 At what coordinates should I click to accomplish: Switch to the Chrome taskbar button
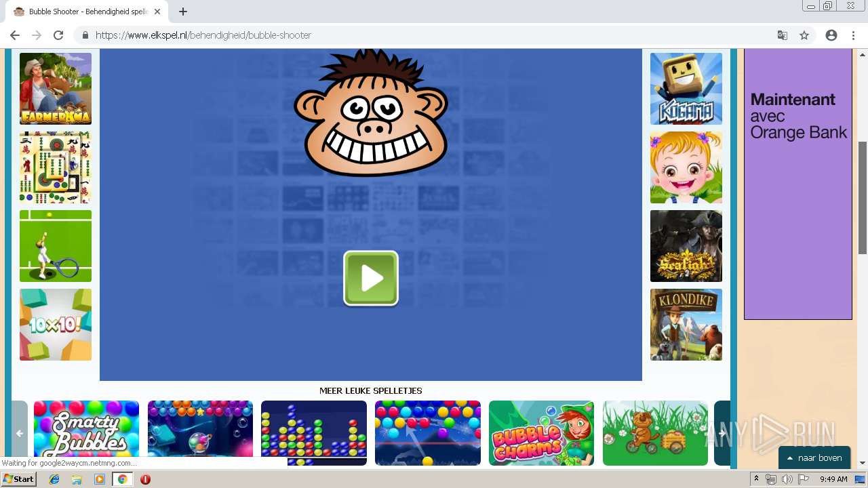(122, 479)
